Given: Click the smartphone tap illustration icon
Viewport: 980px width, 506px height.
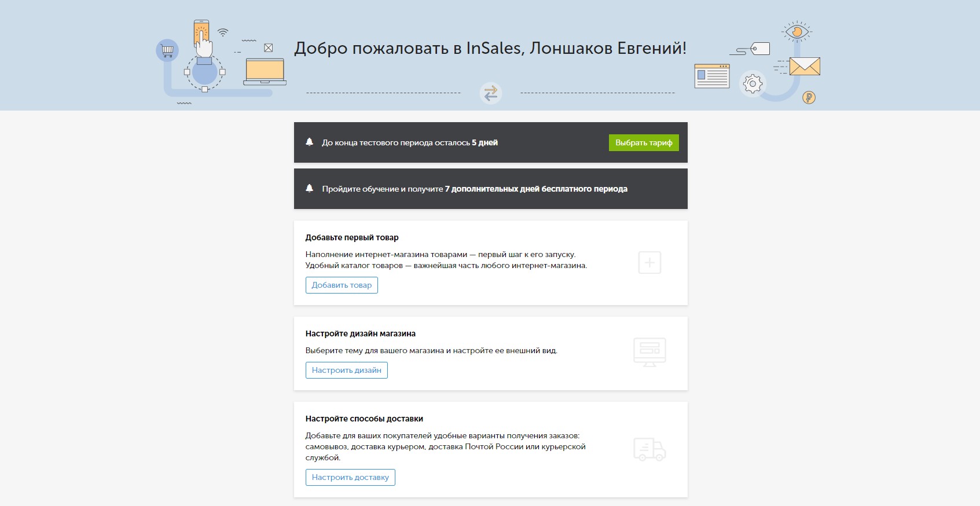Looking at the screenshot, I should point(202,38).
